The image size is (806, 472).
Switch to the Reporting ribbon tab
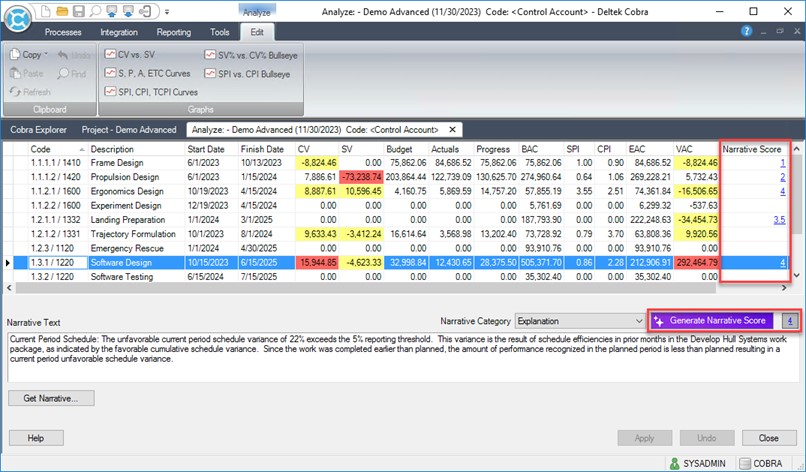tap(174, 32)
